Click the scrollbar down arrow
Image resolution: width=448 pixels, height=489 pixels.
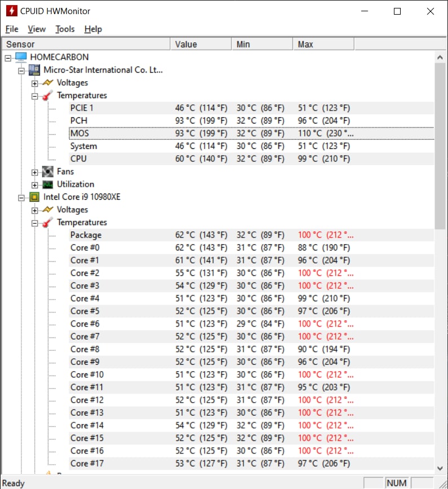[x=440, y=468]
